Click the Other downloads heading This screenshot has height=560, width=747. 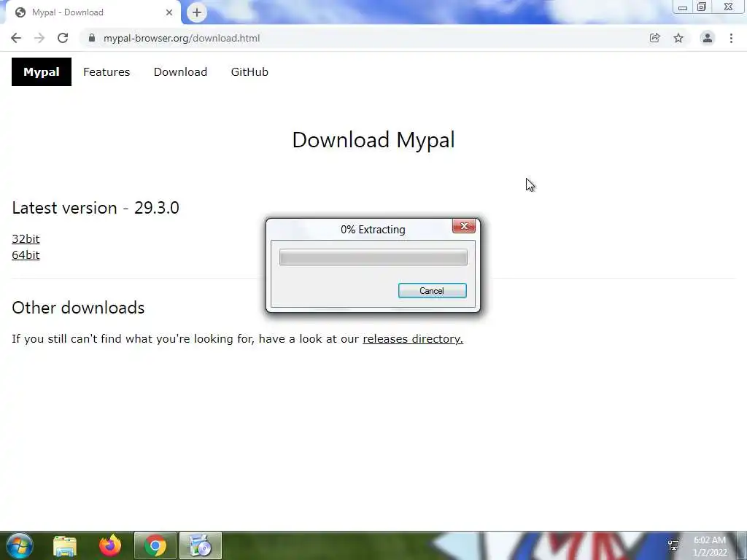pyautogui.click(x=78, y=308)
